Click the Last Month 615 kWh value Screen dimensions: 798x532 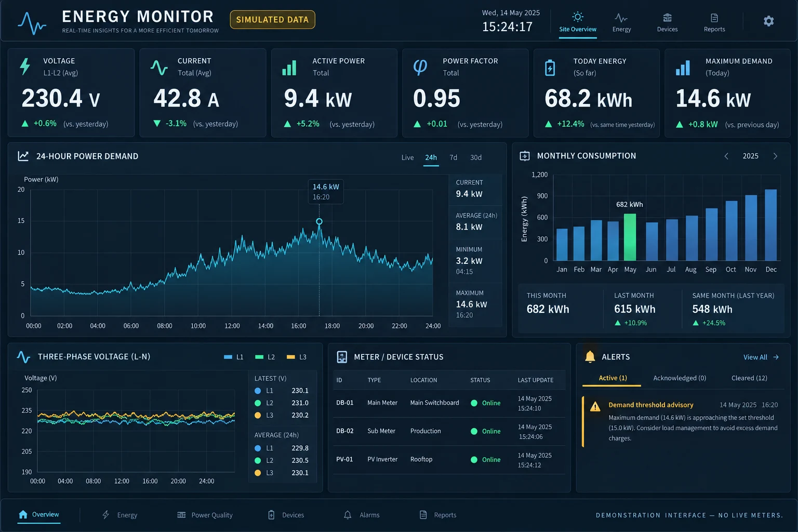coord(635,309)
